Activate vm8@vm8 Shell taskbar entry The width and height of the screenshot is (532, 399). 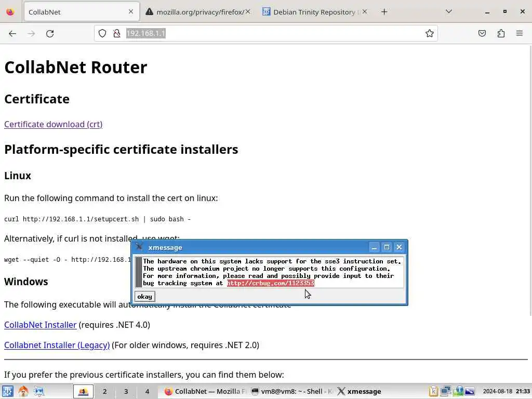pyautogui.click(x=292, y=391)
